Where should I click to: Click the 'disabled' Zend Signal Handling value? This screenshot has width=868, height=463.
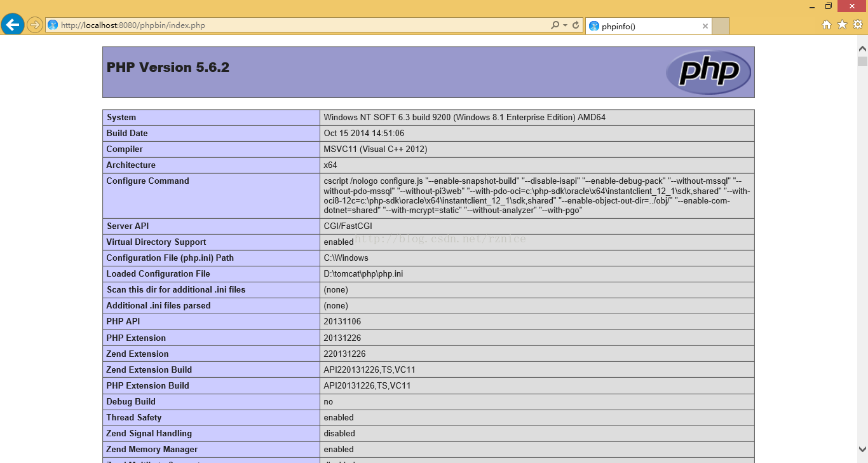(339, 434)
